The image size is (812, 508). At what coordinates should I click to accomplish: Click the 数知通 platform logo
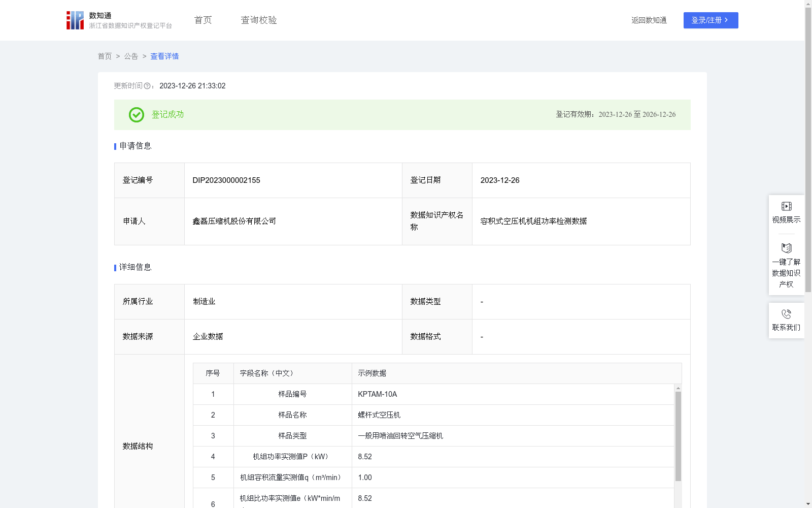(x=119, y=20)
